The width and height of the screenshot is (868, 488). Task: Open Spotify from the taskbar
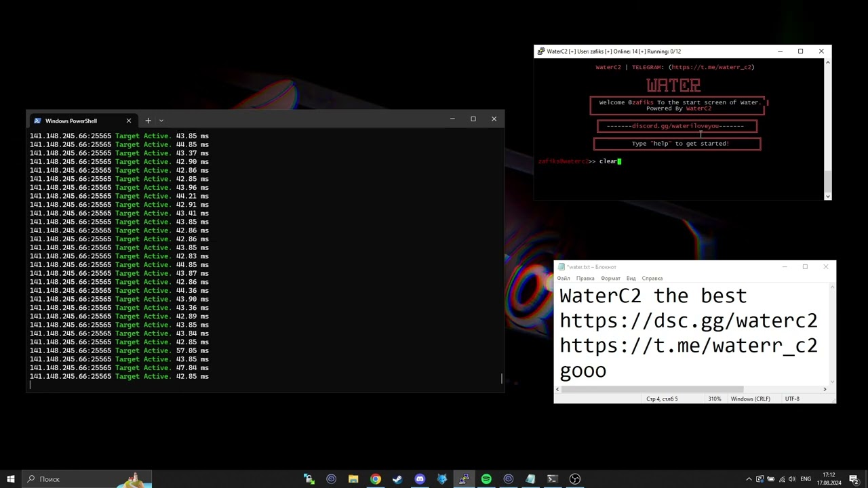click(486, 479)
